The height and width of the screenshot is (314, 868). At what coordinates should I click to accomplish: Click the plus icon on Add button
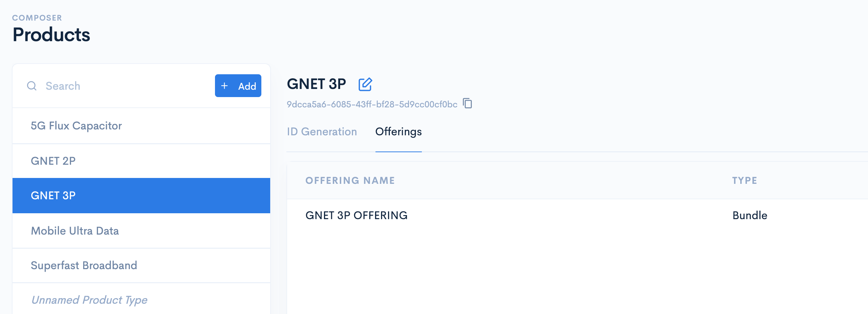(x=225, y=86)
